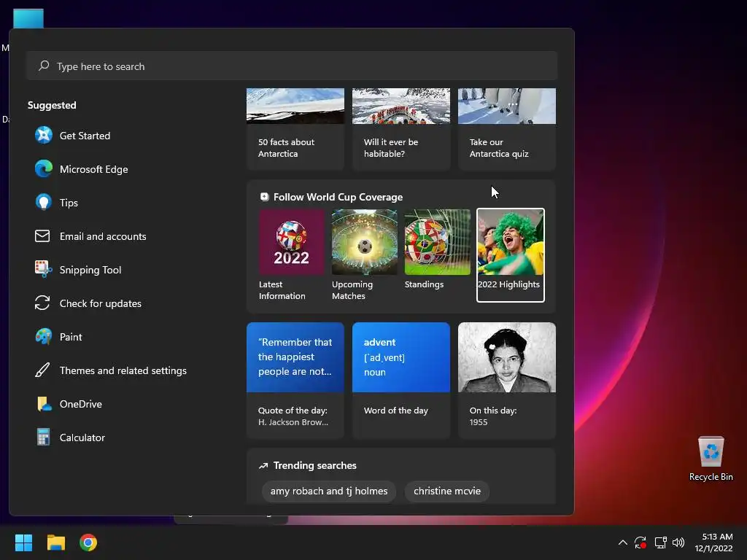Screen dimensions: 747x560
Task: Click the search magnifier icon
Action: (x=44, y=66)
